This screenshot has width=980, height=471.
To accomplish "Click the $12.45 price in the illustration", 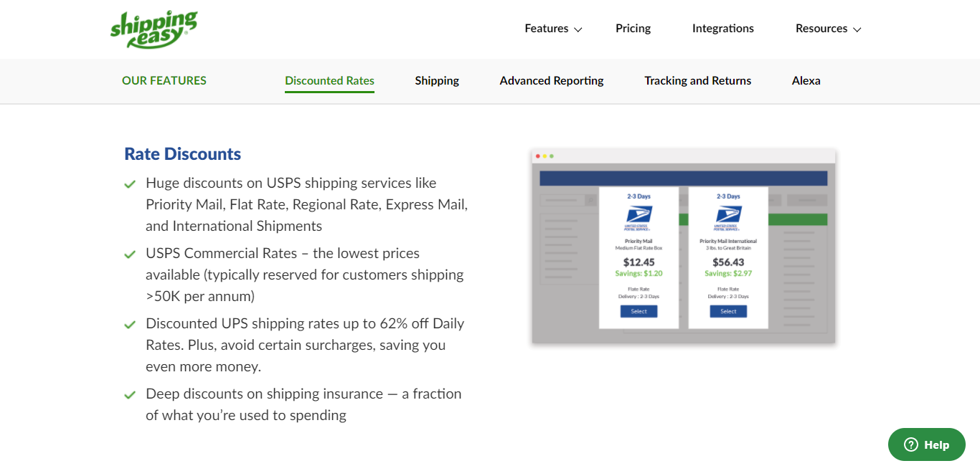I will click(x=639, y=262).
